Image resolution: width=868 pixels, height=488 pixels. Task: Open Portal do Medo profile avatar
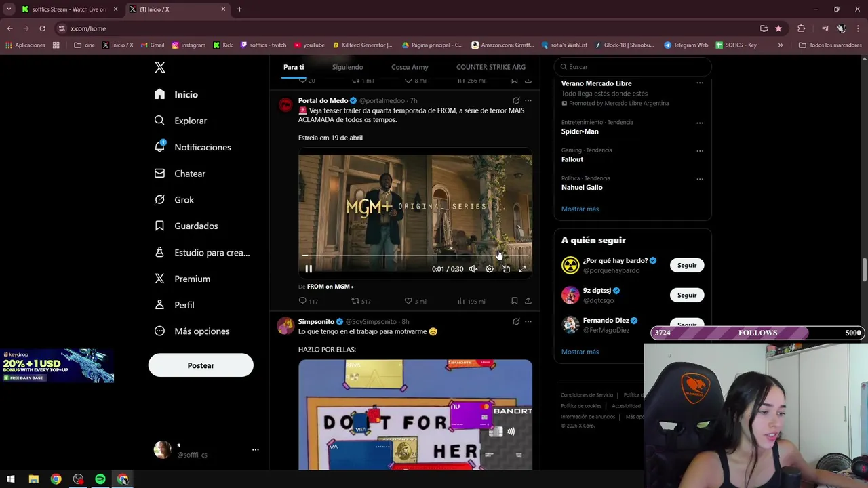point(285,105)
